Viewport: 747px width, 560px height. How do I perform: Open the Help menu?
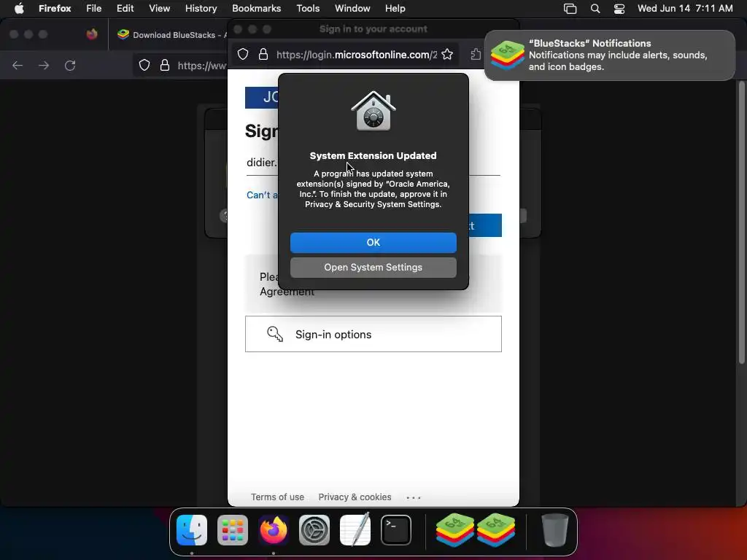click(395, 8)
